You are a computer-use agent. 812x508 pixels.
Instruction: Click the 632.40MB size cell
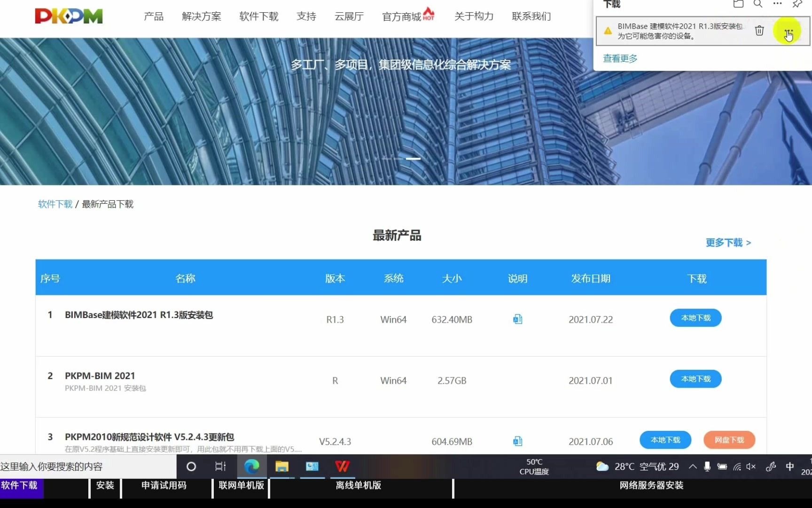pos(452,320)
